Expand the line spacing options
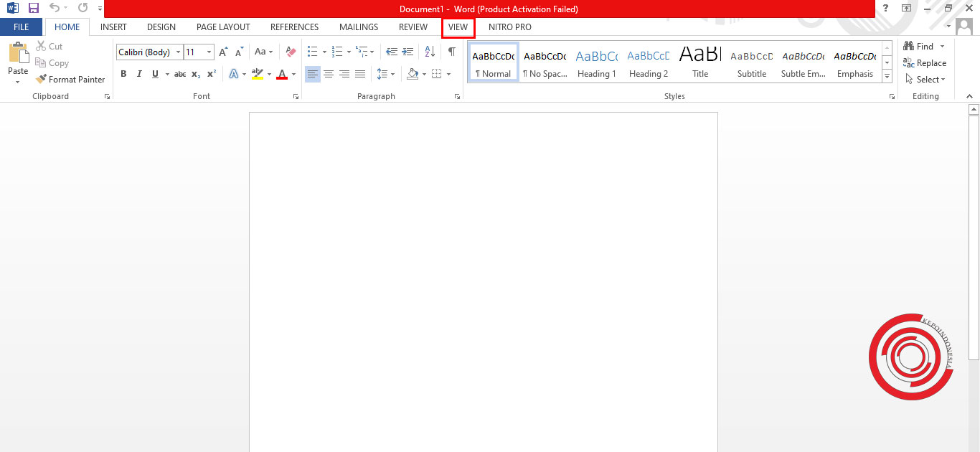The image size is (980, 452). click(x=393, y=73)
